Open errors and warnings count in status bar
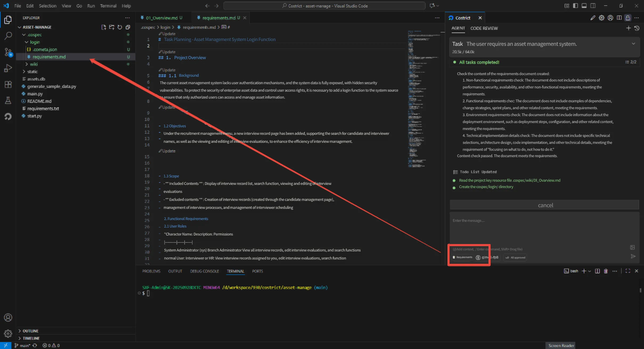 [x=51, y=346]
